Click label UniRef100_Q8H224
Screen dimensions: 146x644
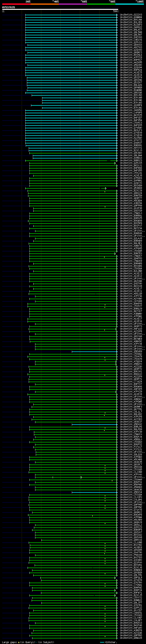131,193
